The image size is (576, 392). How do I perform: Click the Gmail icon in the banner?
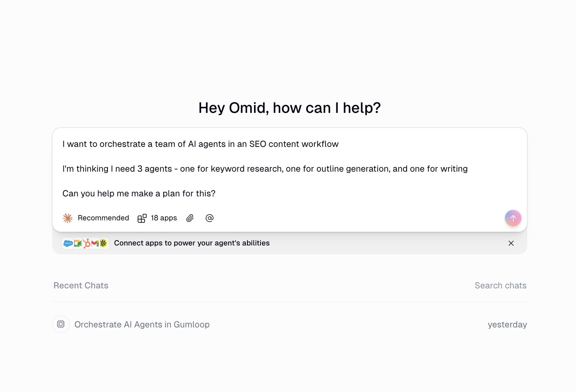pos(95,243)
